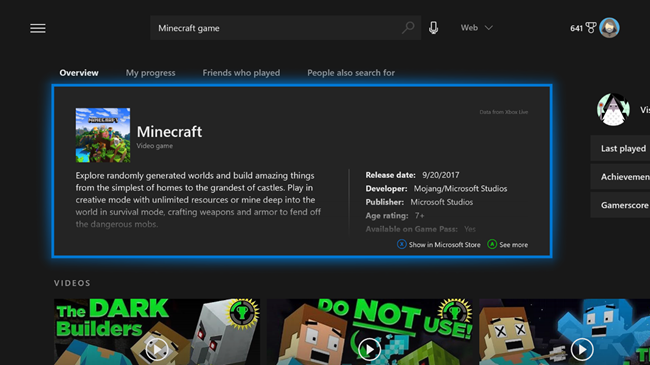Click the search magnifier icon
Screen dimensions: 650x365
coord(408,28)
